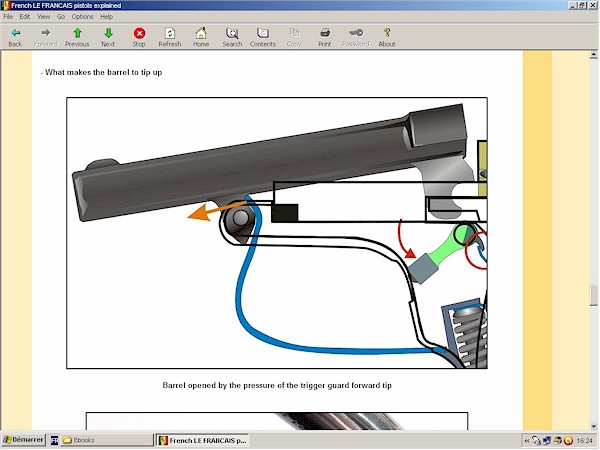Viewport: 600px width, 450px height.
Task: Click the application icon in title bar
Action: [5, 5]
